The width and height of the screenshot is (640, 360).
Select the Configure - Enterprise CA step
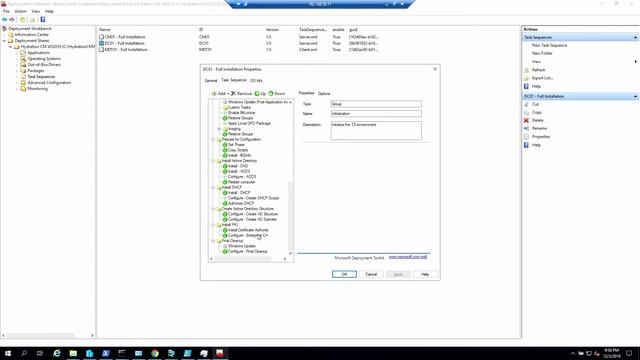pyautogui.click(x=248, y=236)
